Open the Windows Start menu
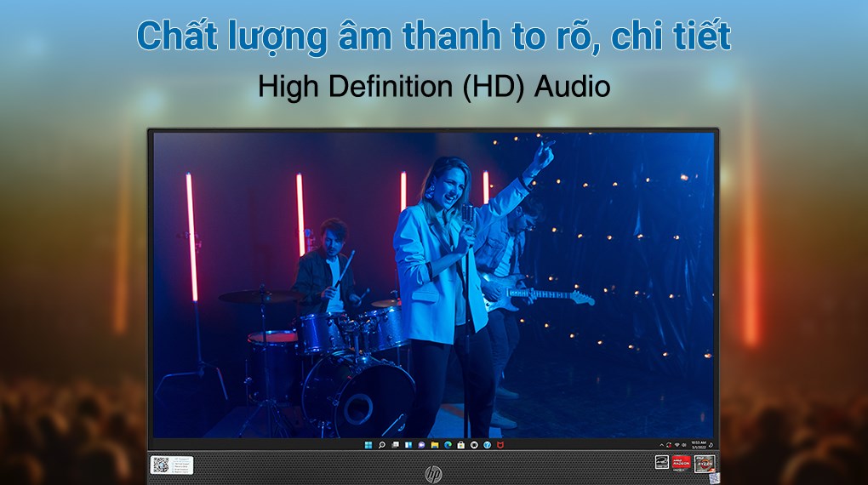 pos(368,445)
